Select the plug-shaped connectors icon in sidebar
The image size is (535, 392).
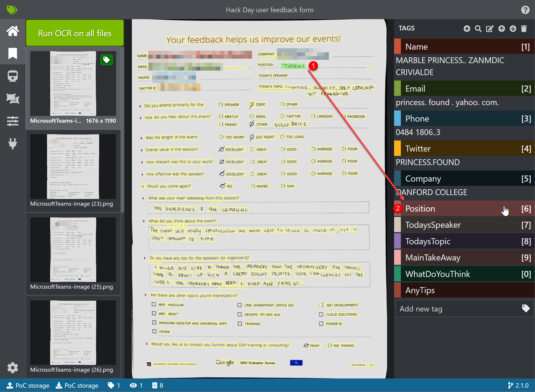pos(12,143)
